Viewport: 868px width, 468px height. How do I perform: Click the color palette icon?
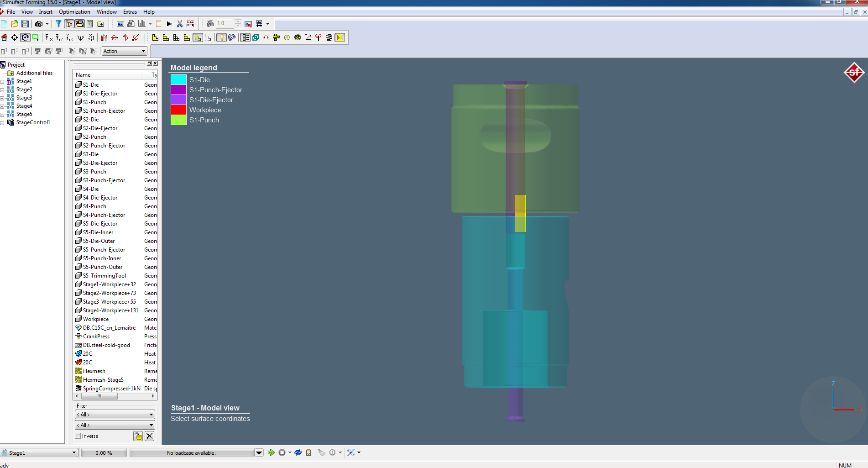click(232, 37)
